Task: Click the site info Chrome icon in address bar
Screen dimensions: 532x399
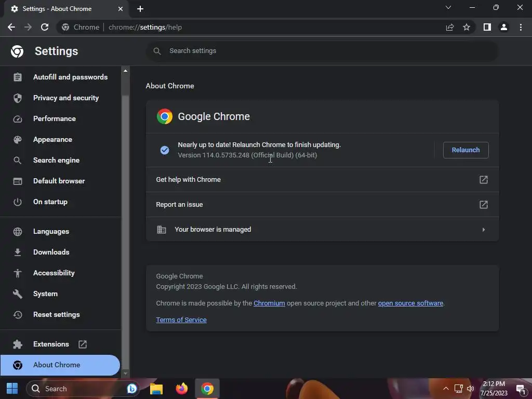Action: point(65,27)
